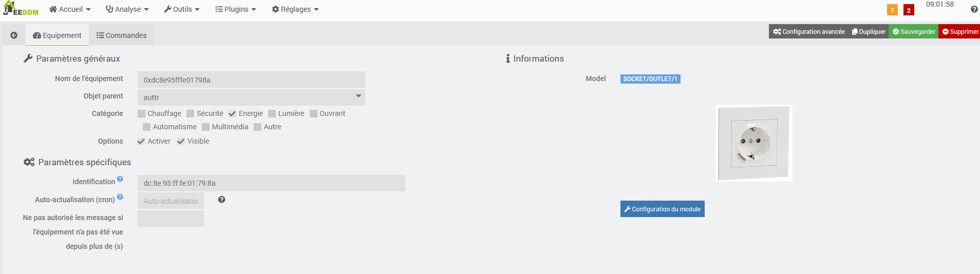Viewport: 980px width, 274px height.
Task: Open the cron helper question mark icon
Action: coord(221,200)
